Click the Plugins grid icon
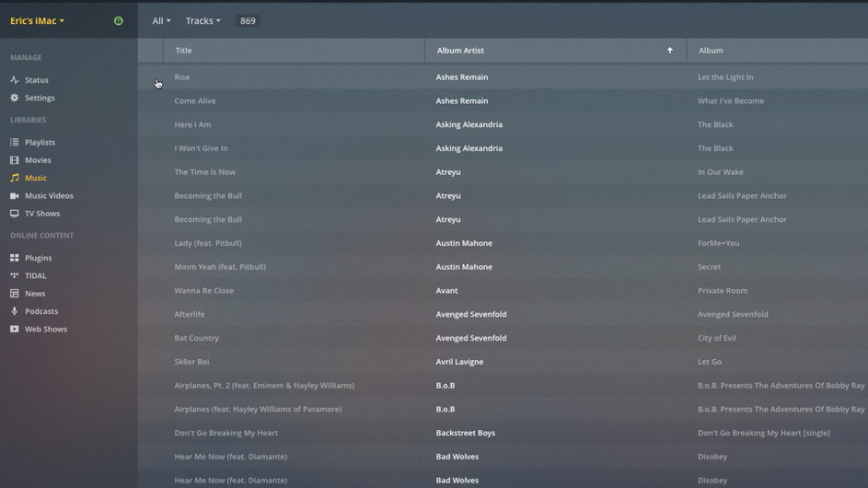 pos(15,258)
